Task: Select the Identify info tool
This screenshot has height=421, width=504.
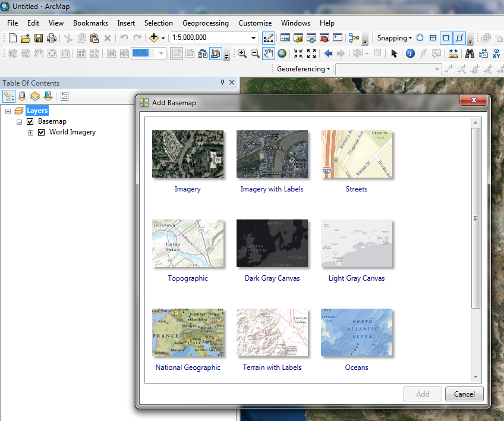Action: (410, 54)
